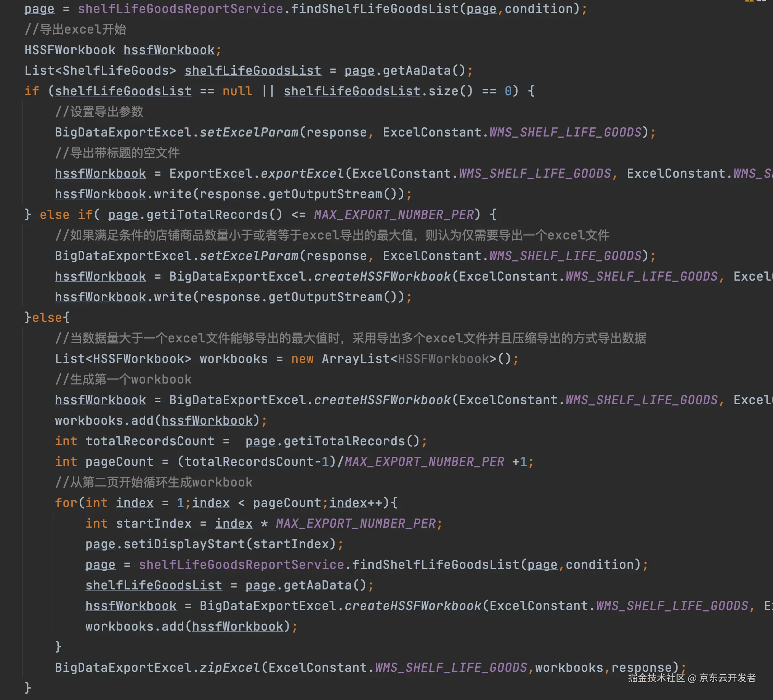
Task: Click the pageCount variable in int declaration
Action: pos(119,461)
